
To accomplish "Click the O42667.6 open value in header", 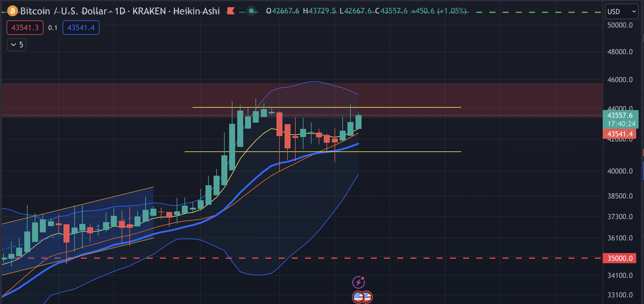I will click(x=283, y=11).
